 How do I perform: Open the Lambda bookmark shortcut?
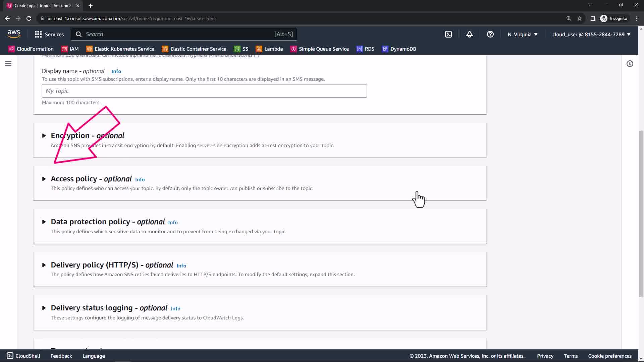pos(269,49)
